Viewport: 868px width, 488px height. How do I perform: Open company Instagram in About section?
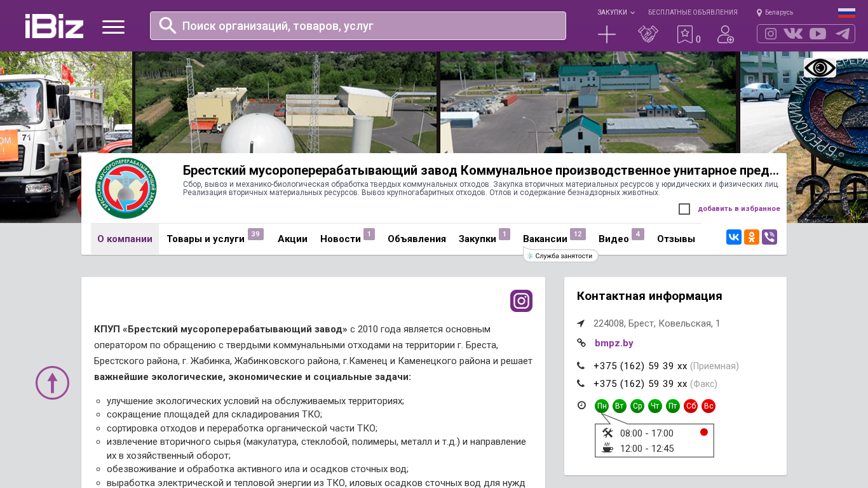521,301
